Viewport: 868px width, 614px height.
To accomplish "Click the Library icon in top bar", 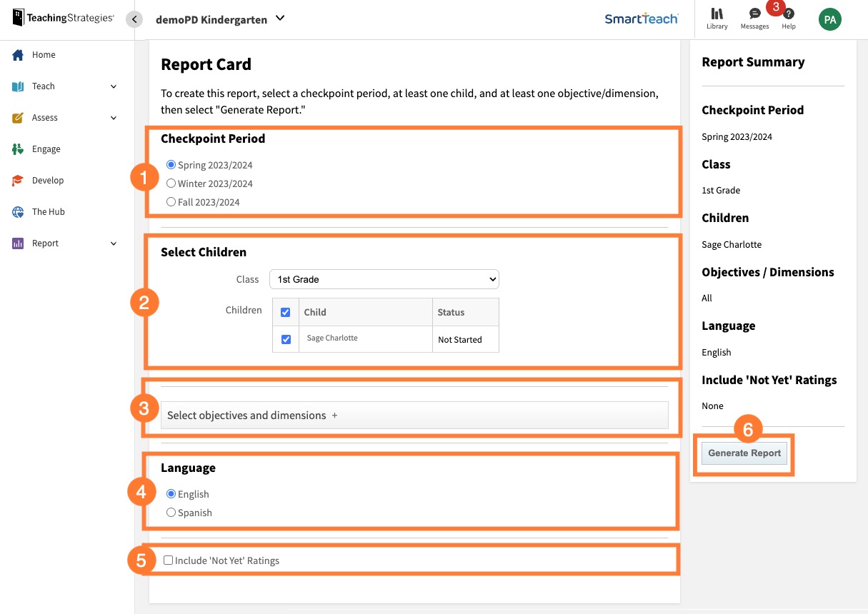I will click(717, 14).
